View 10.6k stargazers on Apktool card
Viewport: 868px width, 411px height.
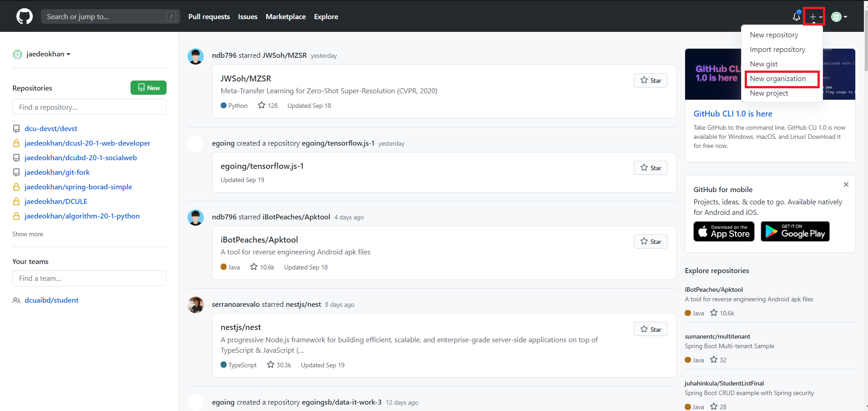tap(262, 267)
